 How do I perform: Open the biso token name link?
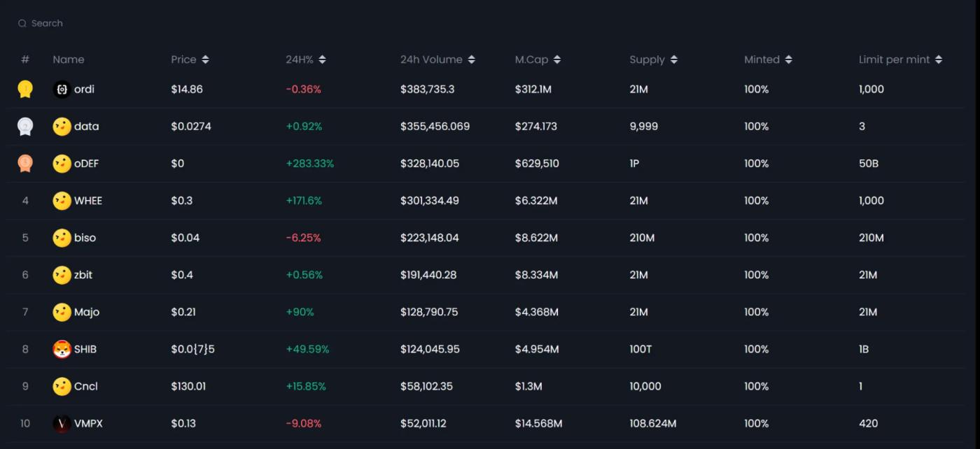tap(85, 238)
